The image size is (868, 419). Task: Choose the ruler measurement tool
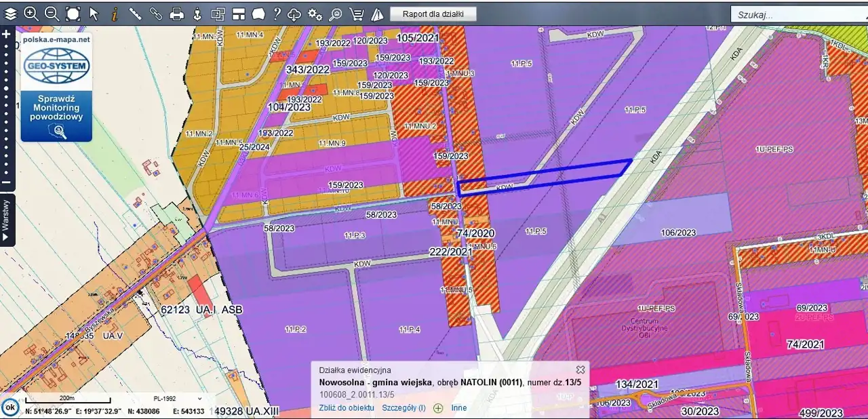point(135,14)
